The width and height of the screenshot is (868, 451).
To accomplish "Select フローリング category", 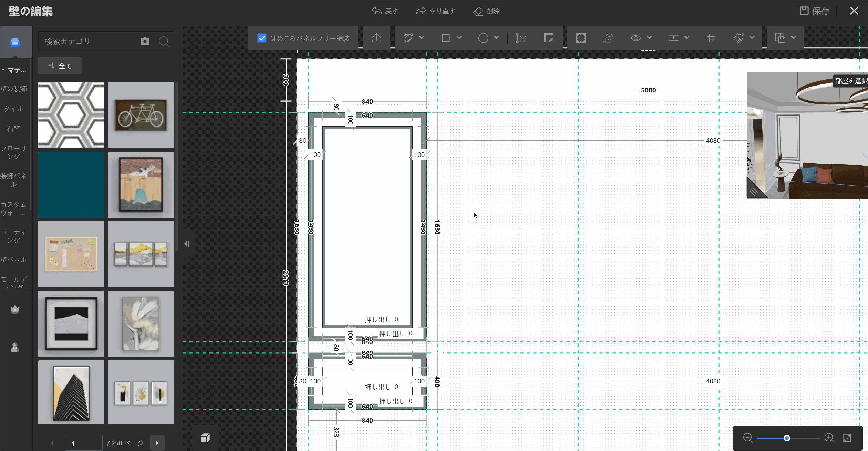I will coord(14,152).
